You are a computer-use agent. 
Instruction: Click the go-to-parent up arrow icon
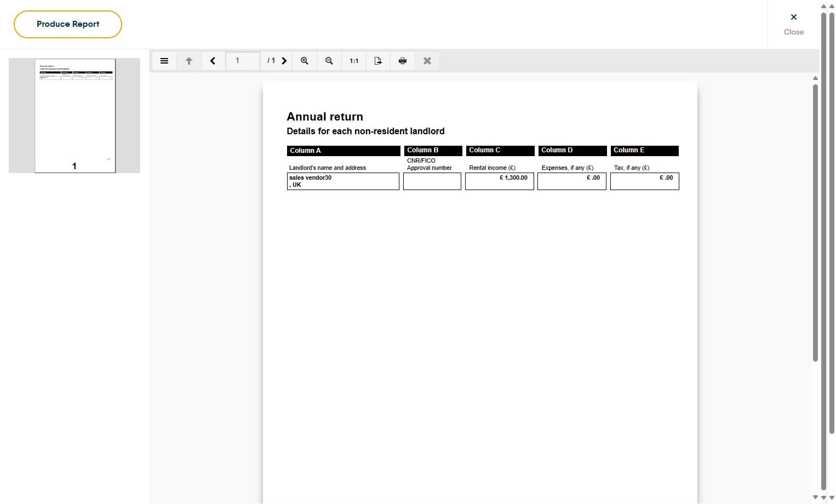(189, 61)
